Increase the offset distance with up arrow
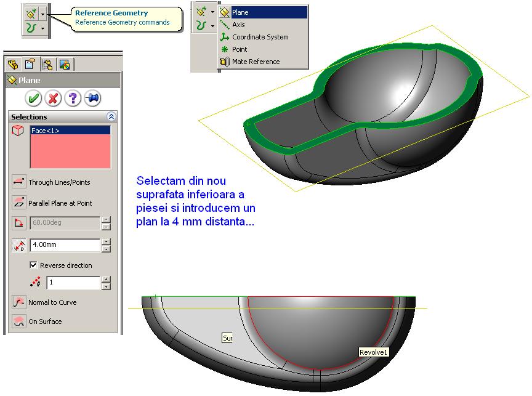 [106, 242]
